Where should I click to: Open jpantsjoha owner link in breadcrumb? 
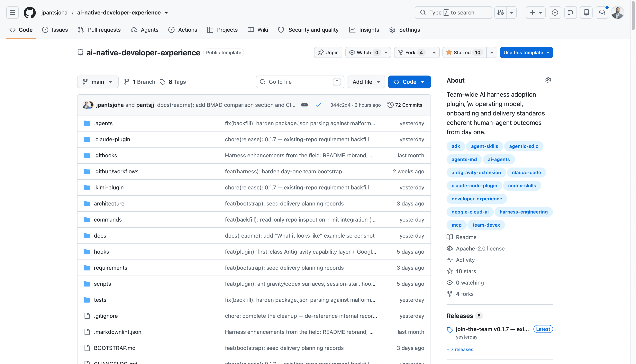point(54,13)
